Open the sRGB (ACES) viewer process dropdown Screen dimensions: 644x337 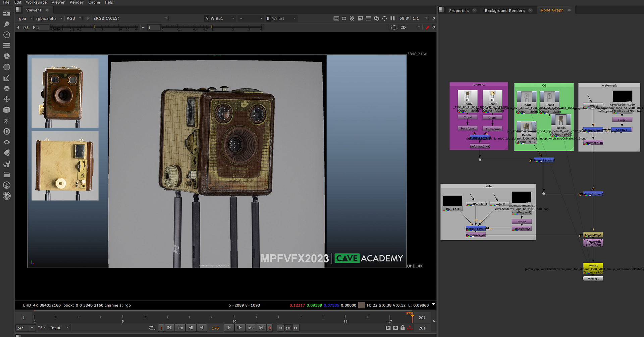point(130,18)
